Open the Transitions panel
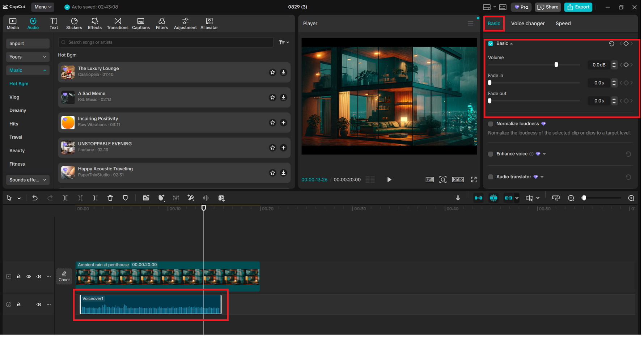Image resolution: width=644 pixels, height=340 pixels. click(118, 24)
